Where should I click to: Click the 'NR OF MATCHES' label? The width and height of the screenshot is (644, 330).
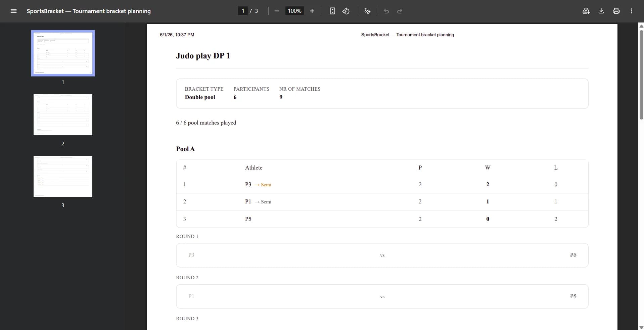(300, 89)
